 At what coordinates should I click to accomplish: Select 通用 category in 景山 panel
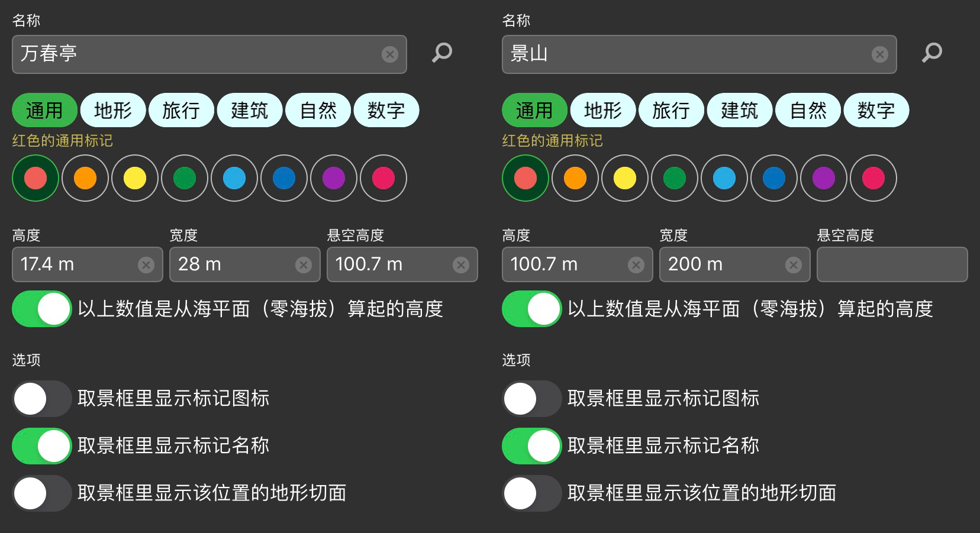pyautogui.click(x=534, y=110)
